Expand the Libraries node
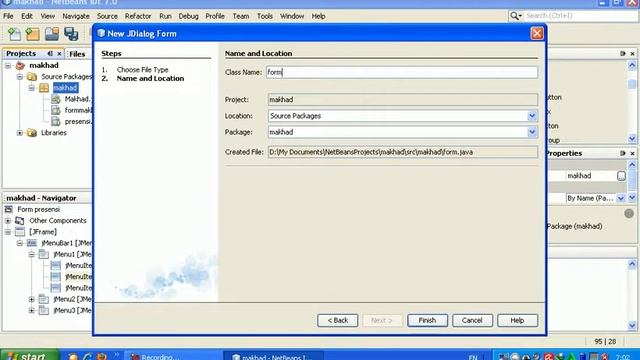The image size is (640, 360). coord(20,133)
